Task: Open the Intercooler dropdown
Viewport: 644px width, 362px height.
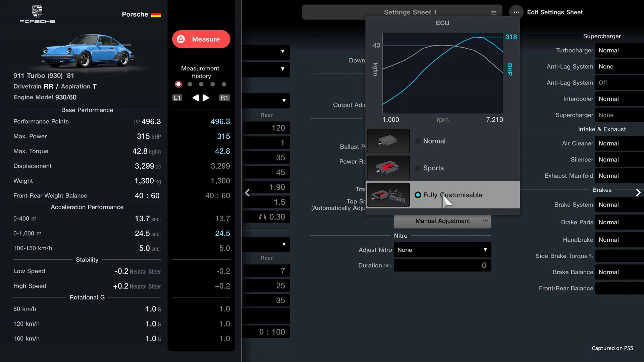Action: 620,99
